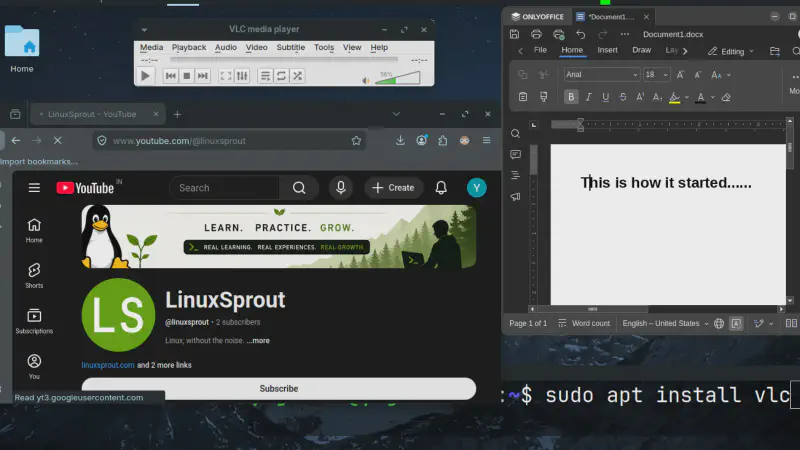Open the Arial font name dropdown

pyautogui.click(x=635, y=75)
